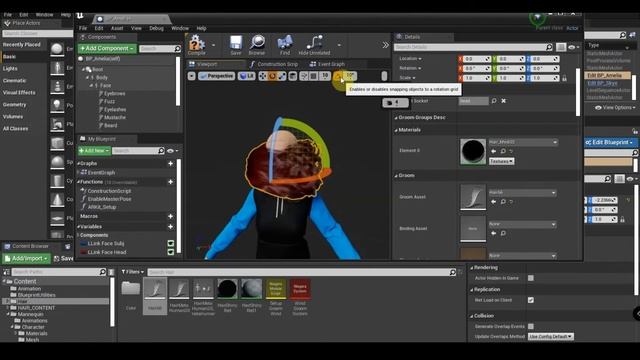
Task: Click the coordinate system icon in viewport toolbar
Action: (x=293, y=76)
